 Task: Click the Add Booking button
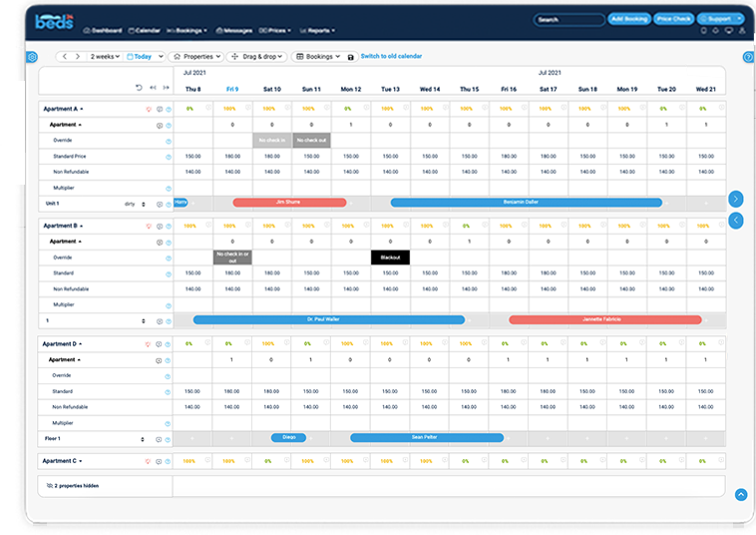[628, 19]
